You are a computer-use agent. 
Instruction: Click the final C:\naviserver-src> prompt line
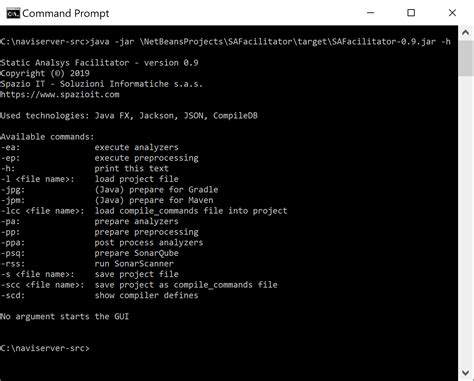pyautogui.click(x=45, y=348)
